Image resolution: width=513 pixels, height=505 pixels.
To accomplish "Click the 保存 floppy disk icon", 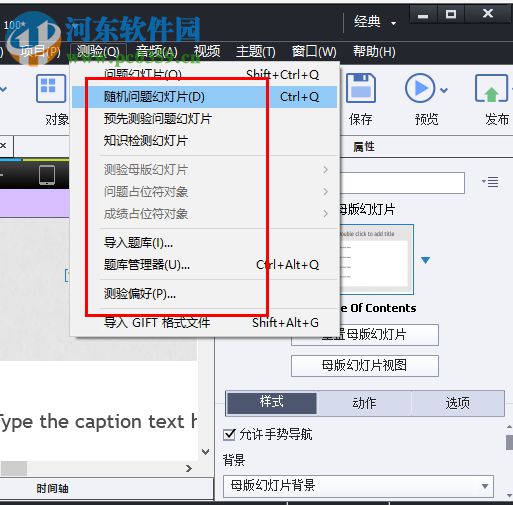I will (x=361, y=88).
